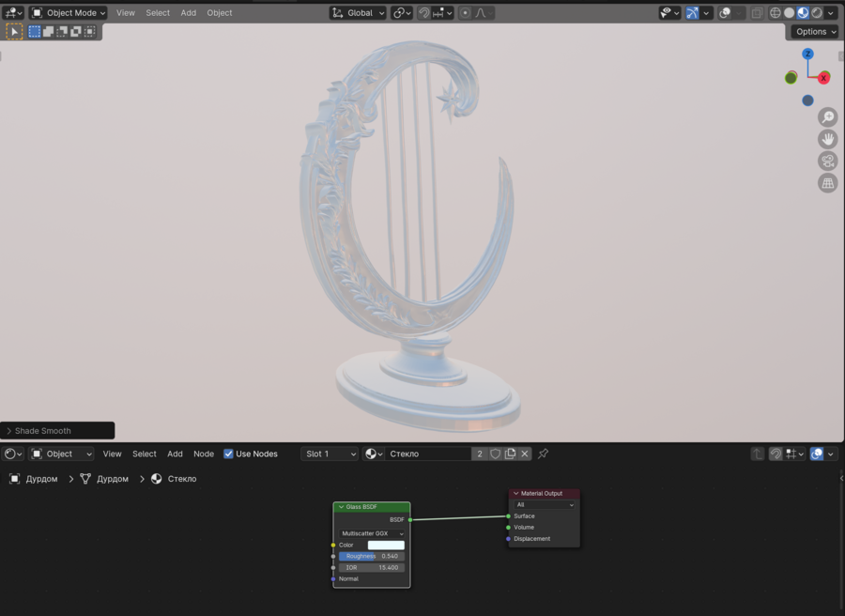This screenshot has height=616, width=845.
Task: Click the pan hand viewport icon
Action: [x=827, y=139]
